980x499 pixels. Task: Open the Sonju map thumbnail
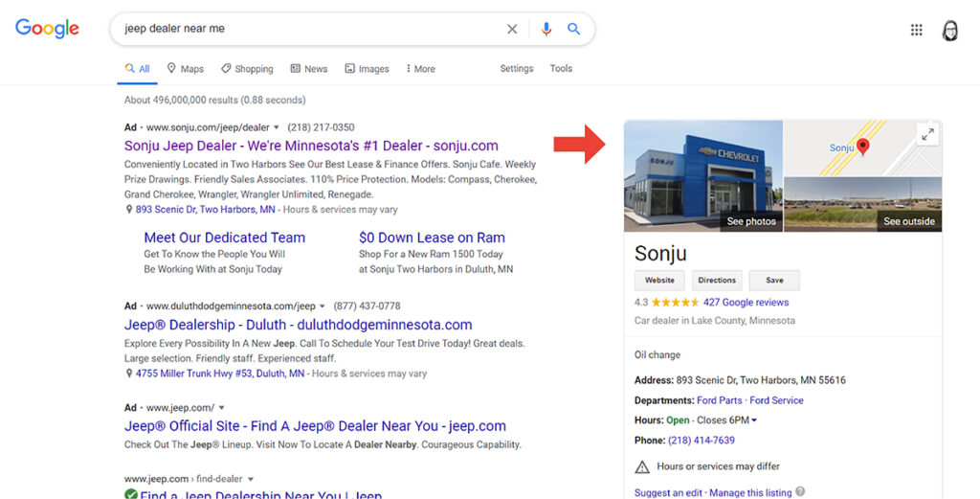[x=862, y=147]
